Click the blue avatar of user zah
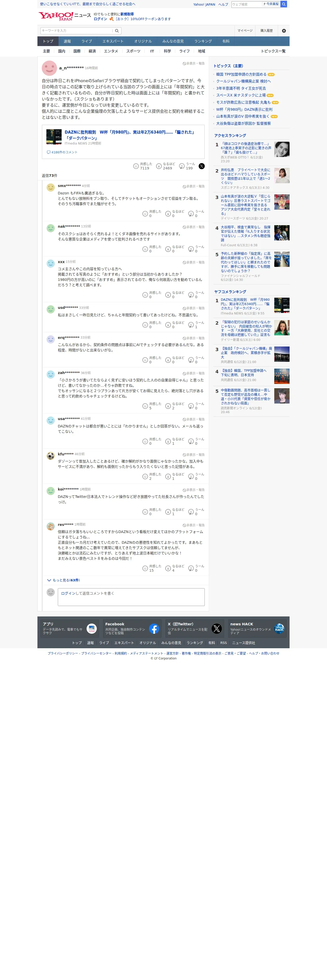The width and height of the screenshot is (327, 980). (x=51, y=374)
